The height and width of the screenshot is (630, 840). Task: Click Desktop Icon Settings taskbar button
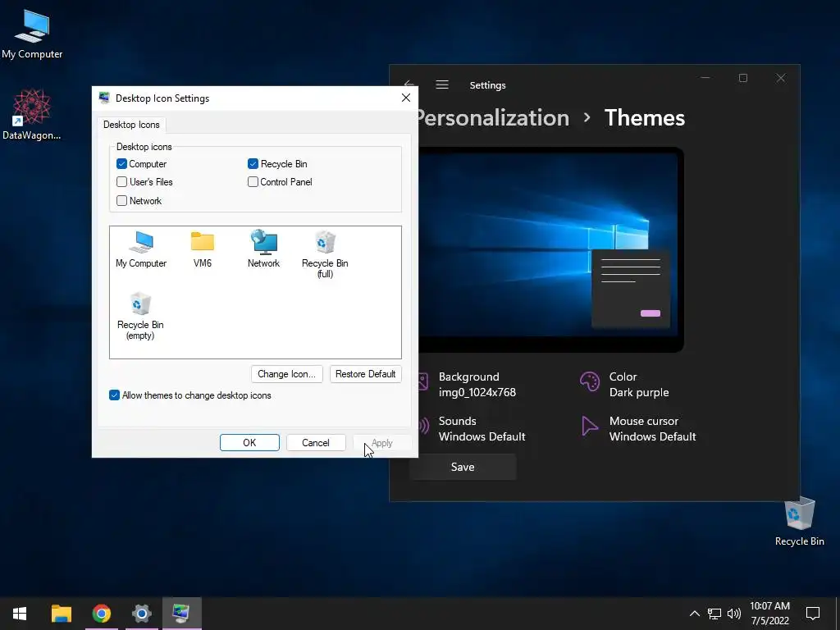[181, 614]
